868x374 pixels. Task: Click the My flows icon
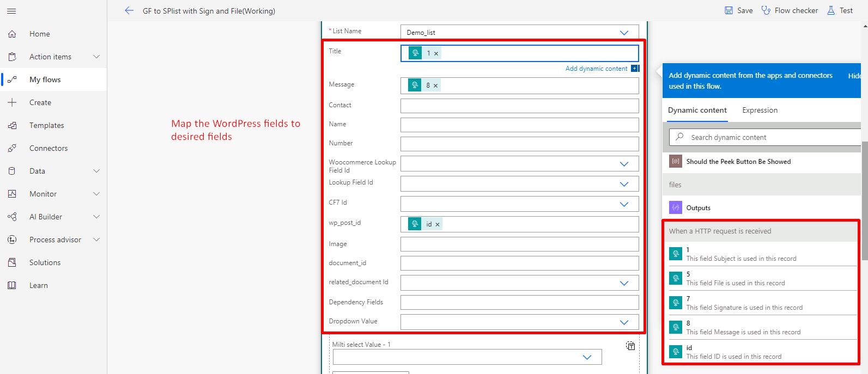[12, 79]
